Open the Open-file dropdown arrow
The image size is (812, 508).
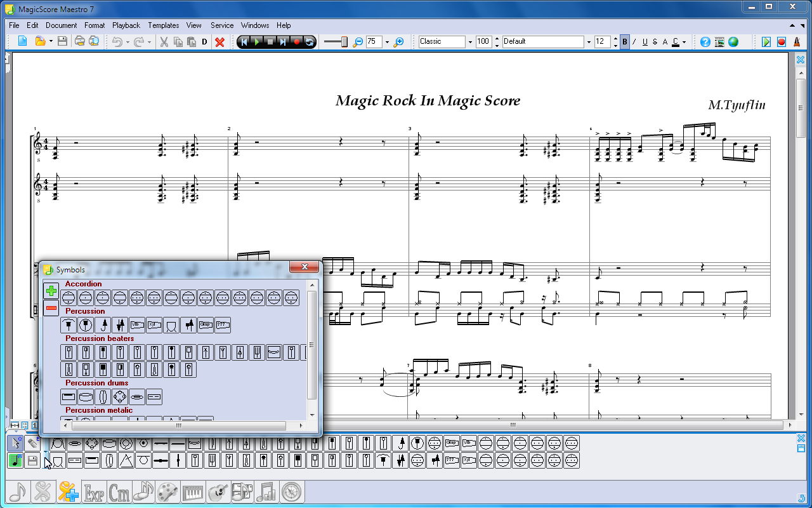click(x=51, y=42)
